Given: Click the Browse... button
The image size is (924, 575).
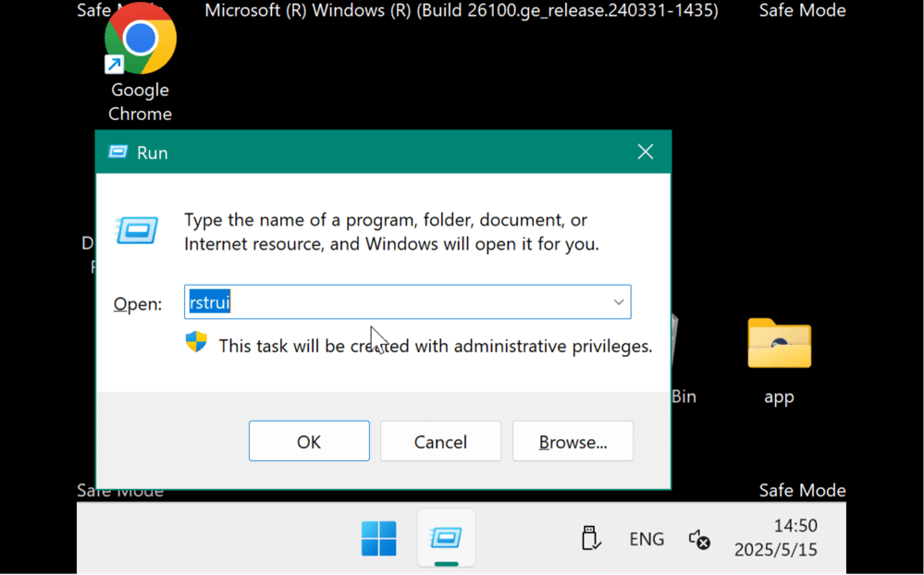Looking at the screenshot, I should 573,441.
